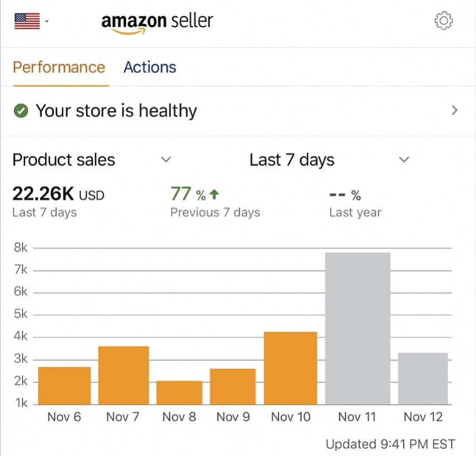This screenshot has height=456, width=476.
Task: Select the tall gray Nov 11 bar
Action: (x=358, y=329)
